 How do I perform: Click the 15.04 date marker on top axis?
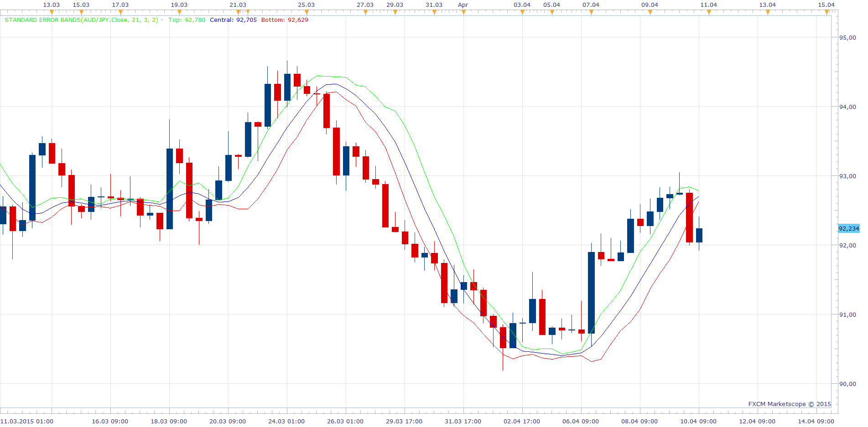tap(826, 5)
